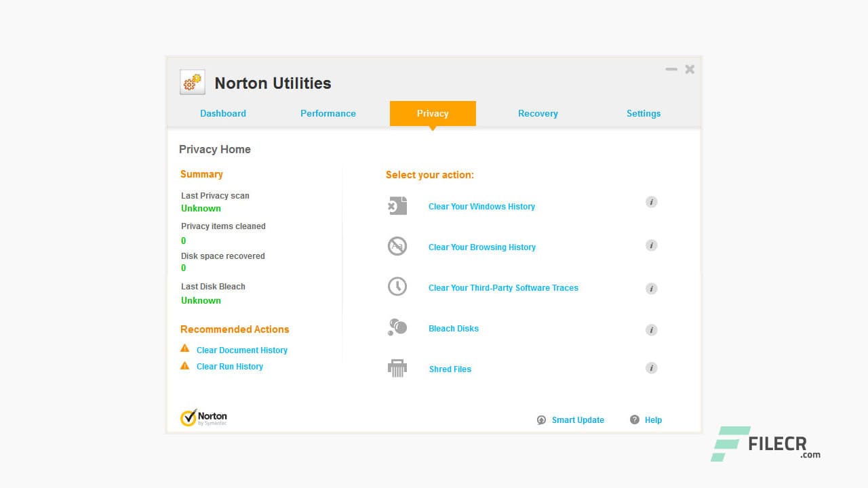Click the clock icon for Third-Party Software Traces
868x488 pixels.
[x=397, y=286]
